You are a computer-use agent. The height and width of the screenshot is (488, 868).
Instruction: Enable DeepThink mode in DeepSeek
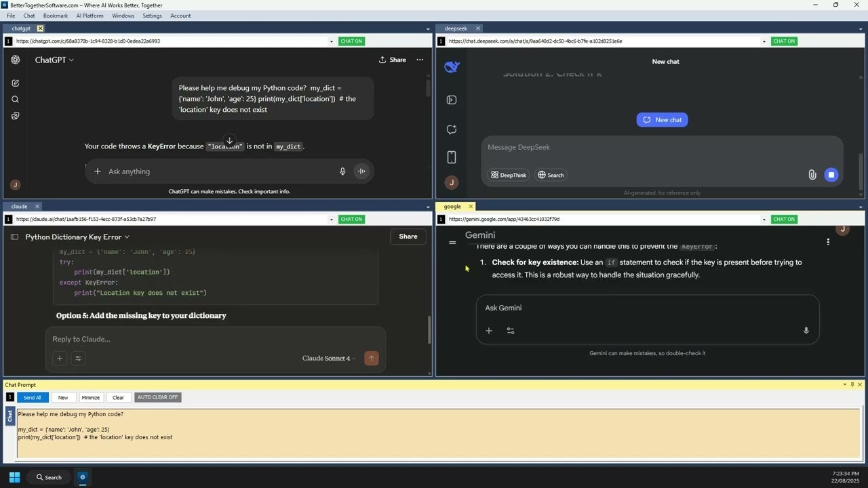(508, 175)
